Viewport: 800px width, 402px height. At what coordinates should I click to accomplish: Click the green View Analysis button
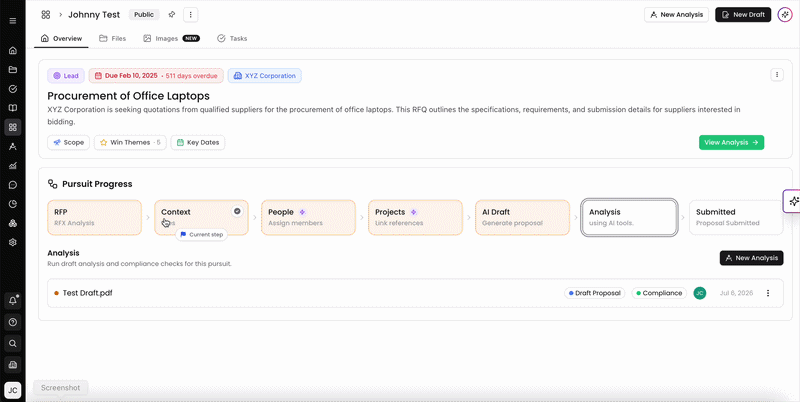[x=731, y=142]
